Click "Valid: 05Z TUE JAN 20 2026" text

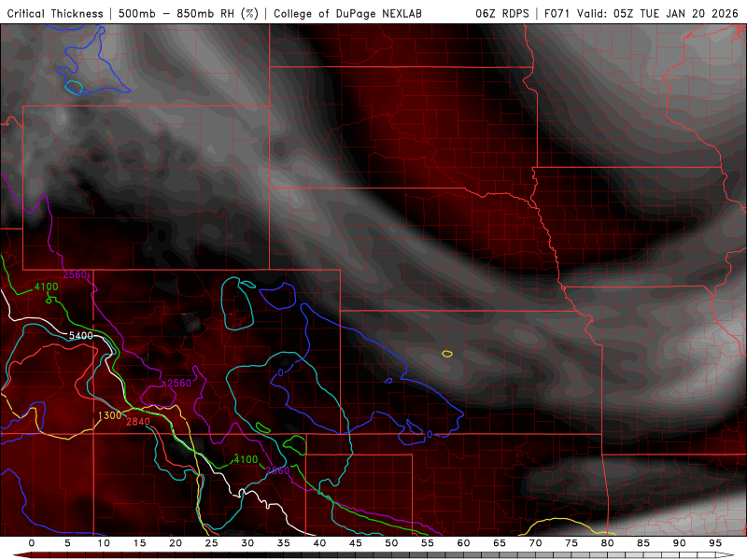657,14
